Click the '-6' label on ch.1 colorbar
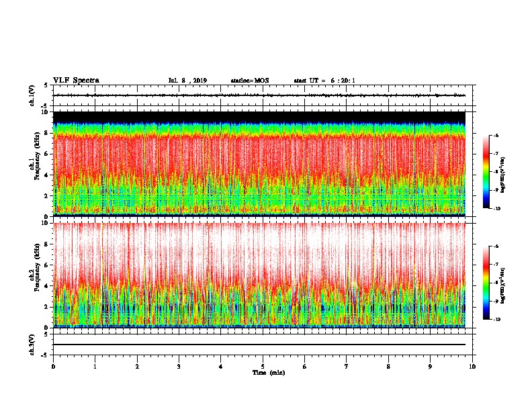This screenshot has height=411, width=532. pyautogui.click(x=496, y=135)
